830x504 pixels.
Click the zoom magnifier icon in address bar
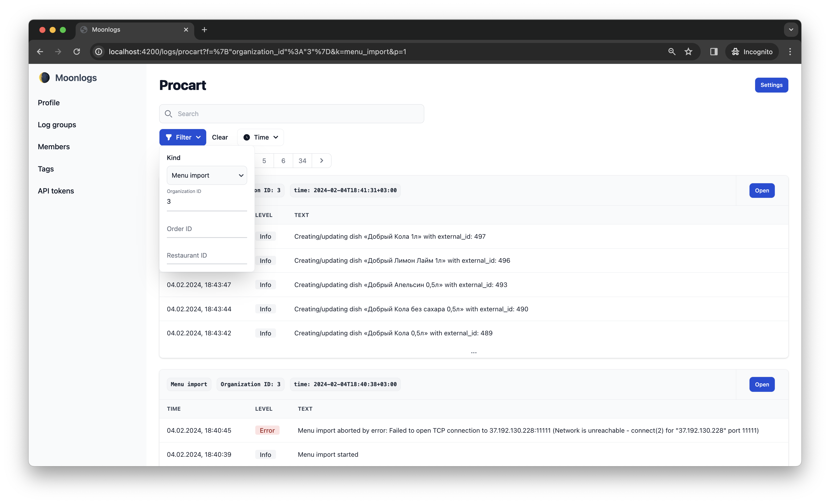(672, 52)
